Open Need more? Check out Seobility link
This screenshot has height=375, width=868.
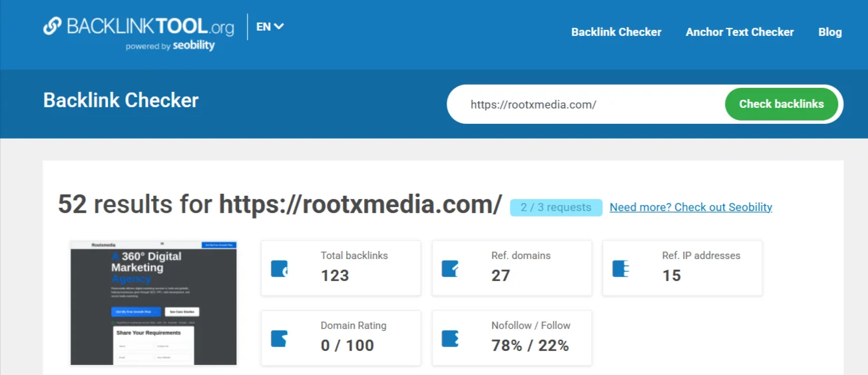pos(691,207)
